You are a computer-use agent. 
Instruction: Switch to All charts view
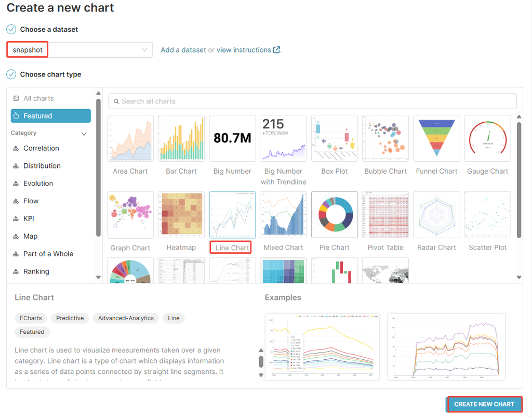[38, 98]
